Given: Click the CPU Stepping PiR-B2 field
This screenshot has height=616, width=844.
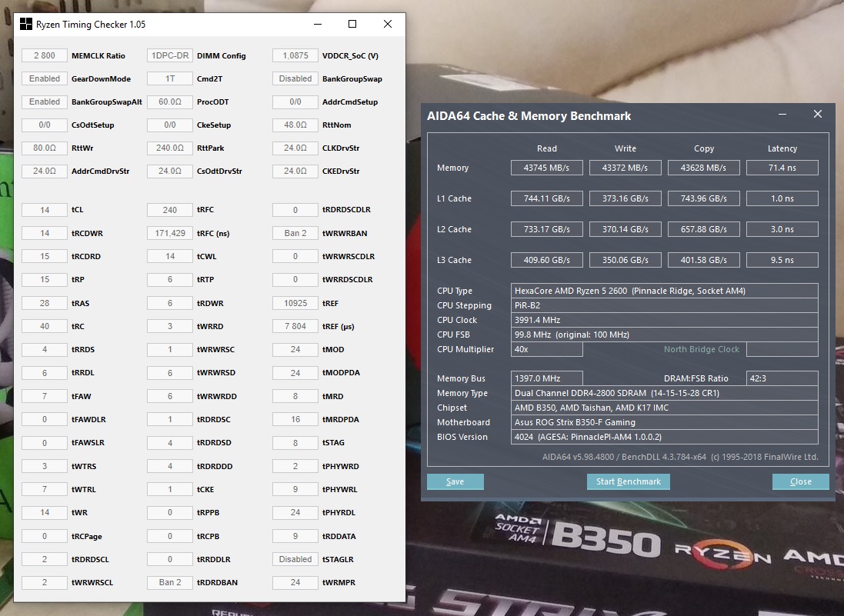Looking at the screenshot, I should point(664,305).
